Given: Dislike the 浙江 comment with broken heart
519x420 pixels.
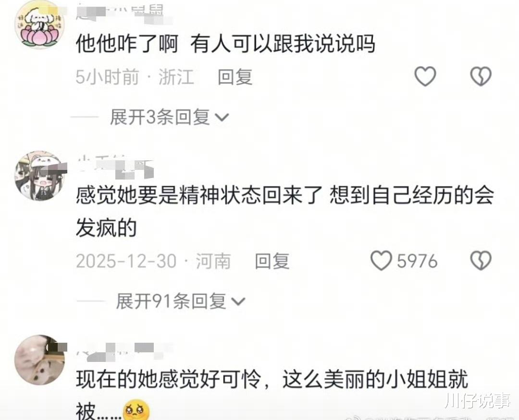Looking at the screenshot, I should coord(481,76).
